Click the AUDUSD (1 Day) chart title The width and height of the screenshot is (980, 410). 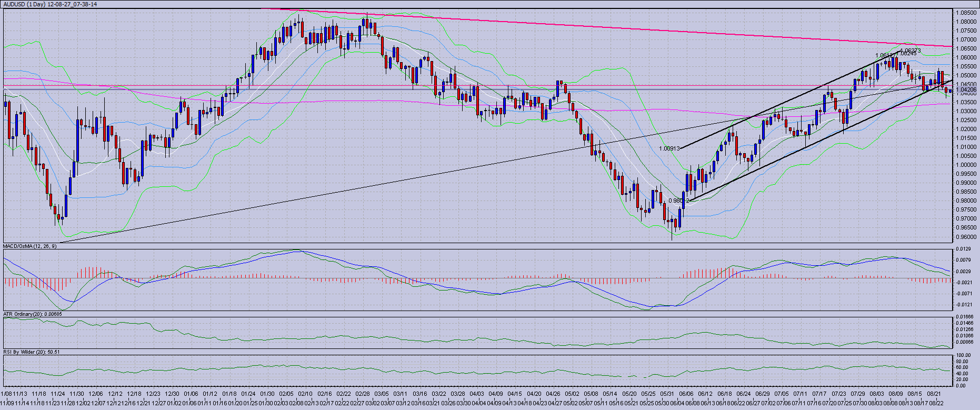tap(50, 4)
